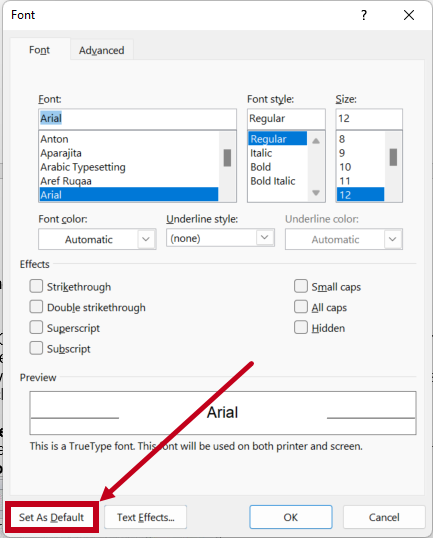Close the Font dialog with X
The width and height of the screenshot is (433, 538).
point(409,15)
